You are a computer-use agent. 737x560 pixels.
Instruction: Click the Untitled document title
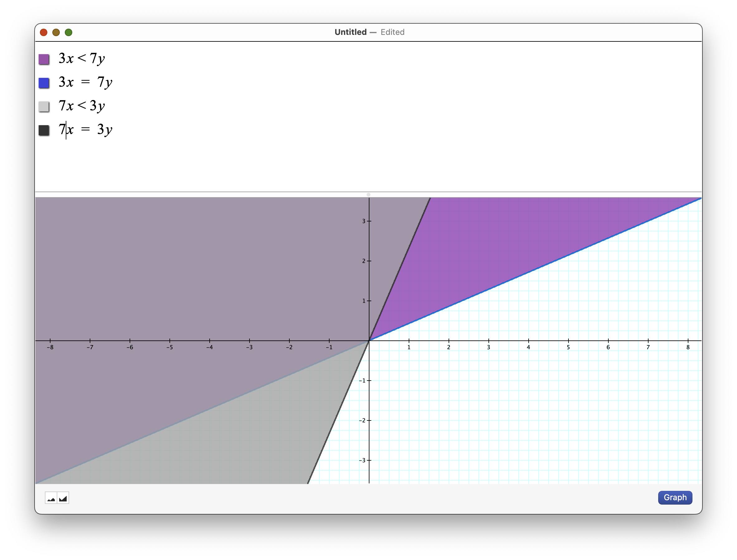350,32
